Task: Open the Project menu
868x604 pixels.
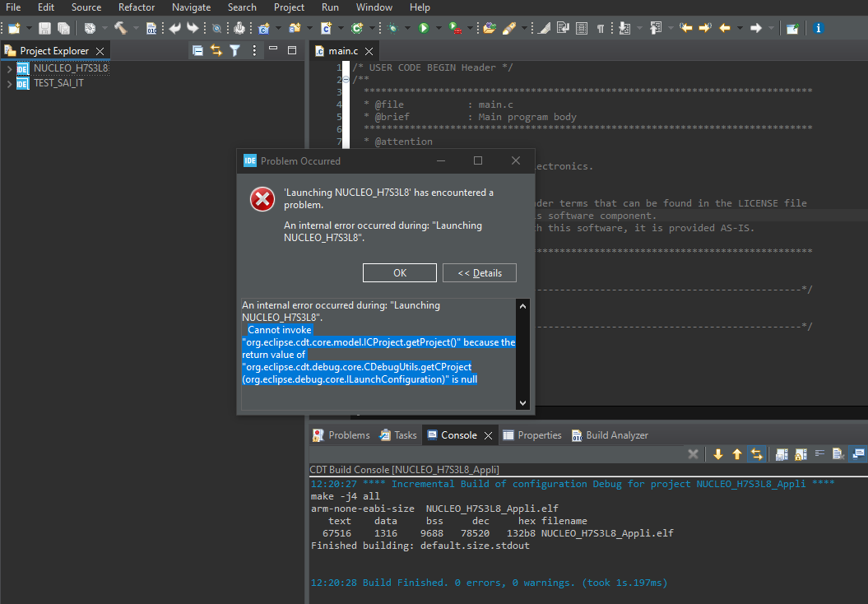Action: 289,7
